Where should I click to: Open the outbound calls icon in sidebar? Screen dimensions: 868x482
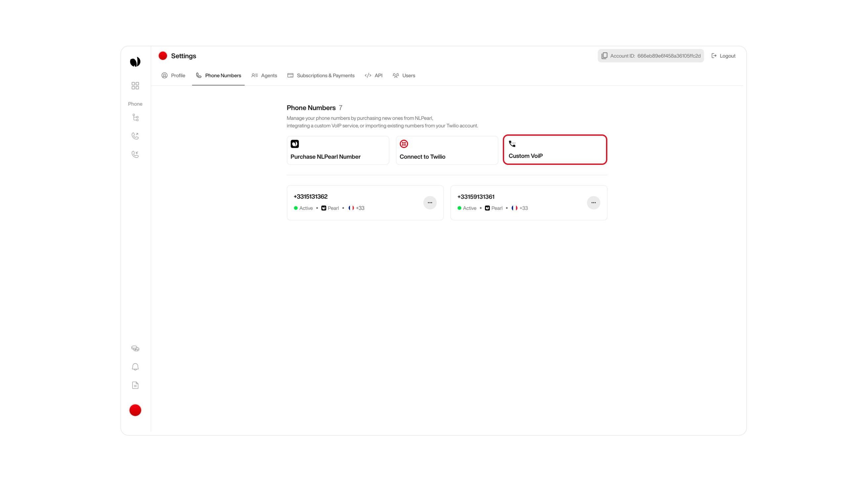135,136
